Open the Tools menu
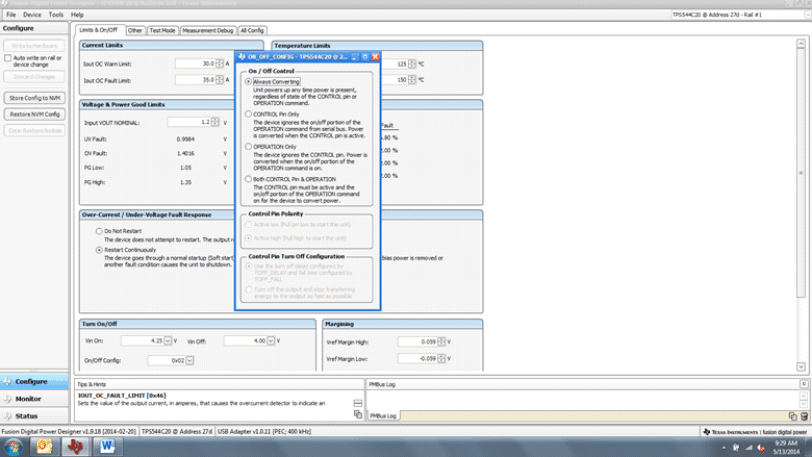Viewport: 812px width, 457px height. click(56, 15)
